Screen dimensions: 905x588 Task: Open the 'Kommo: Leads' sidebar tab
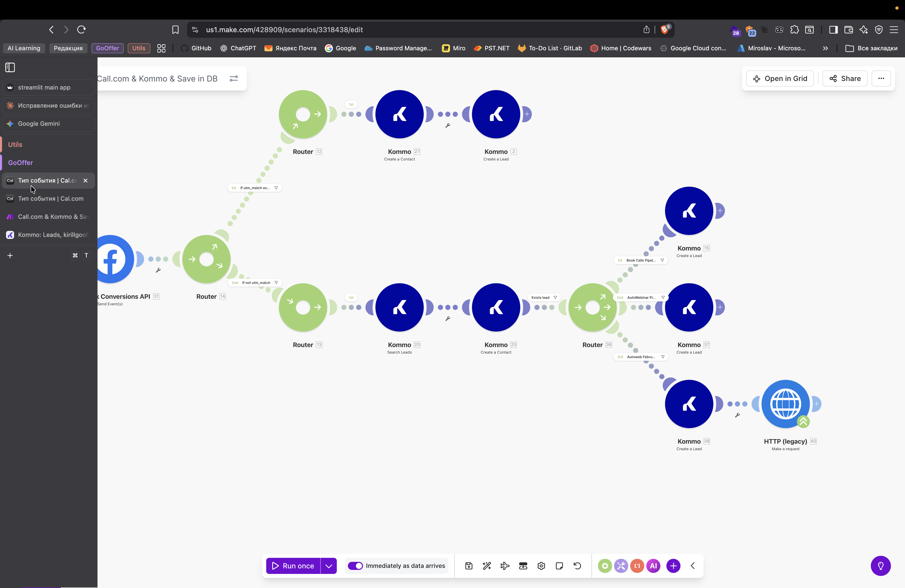tap(53, 235)
